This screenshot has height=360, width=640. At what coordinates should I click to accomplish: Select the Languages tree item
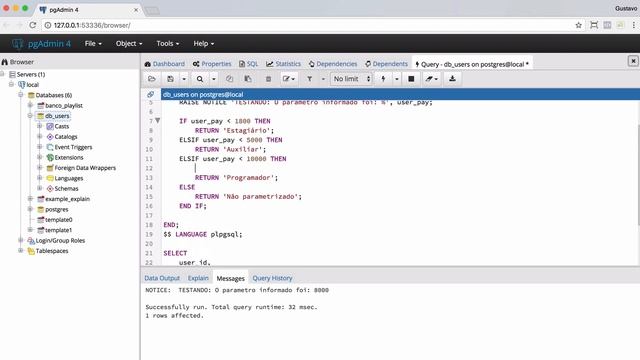pos(69,178)
